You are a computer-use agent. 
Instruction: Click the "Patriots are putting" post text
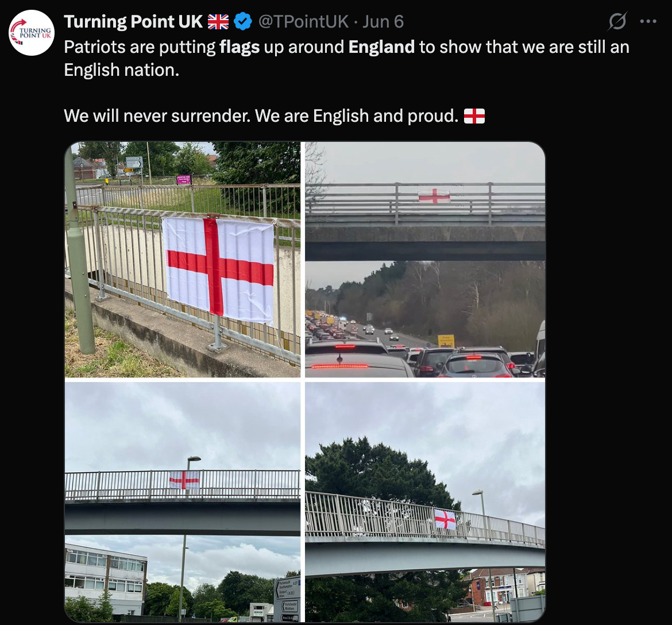click(140, 47)
